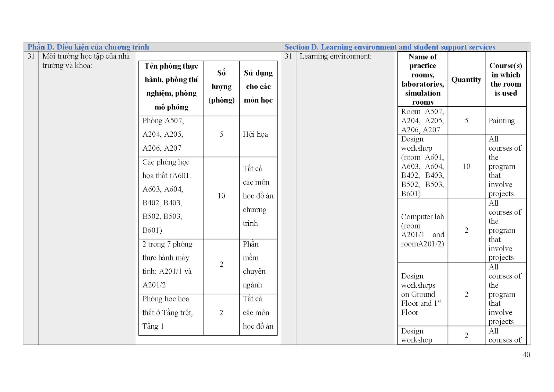Click the 'Computer lab (room A201/1' cell
Screen dimensions: 554x392
tap(422, 230)
